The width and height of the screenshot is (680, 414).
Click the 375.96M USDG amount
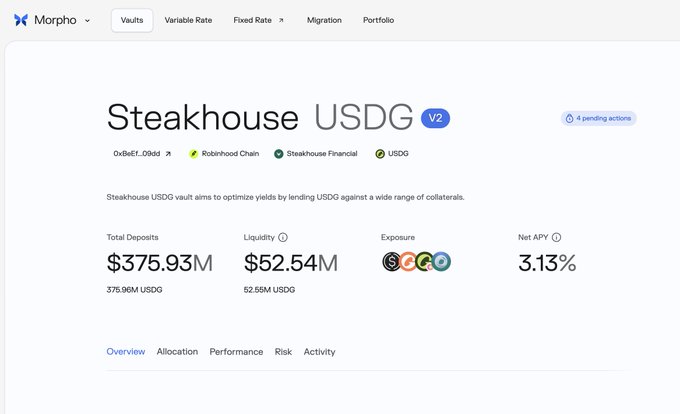pyautogui.click(x=134, y=290)
